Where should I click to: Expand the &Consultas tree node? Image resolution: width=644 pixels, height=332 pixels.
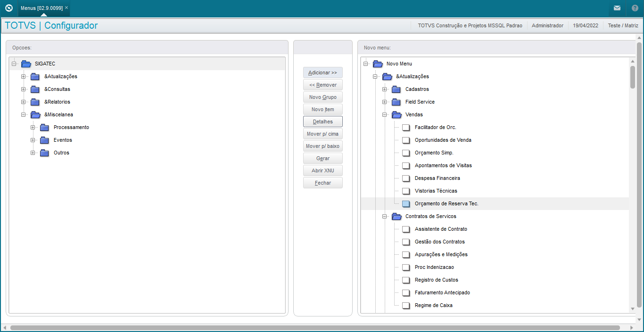click(24, 89)
